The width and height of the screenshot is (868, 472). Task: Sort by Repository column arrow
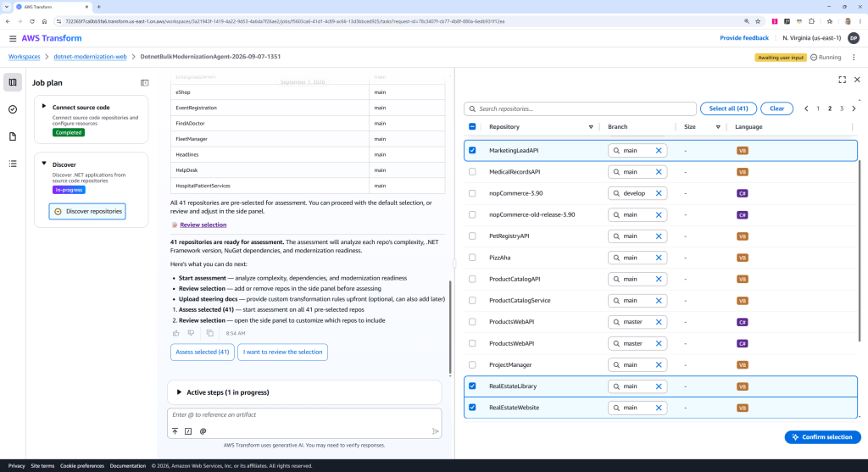591,127
